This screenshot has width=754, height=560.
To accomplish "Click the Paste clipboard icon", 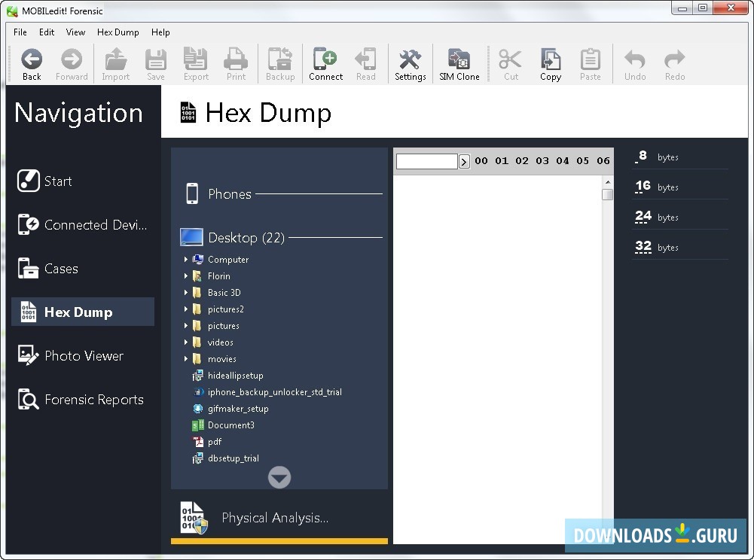I will tap(590, 65).
